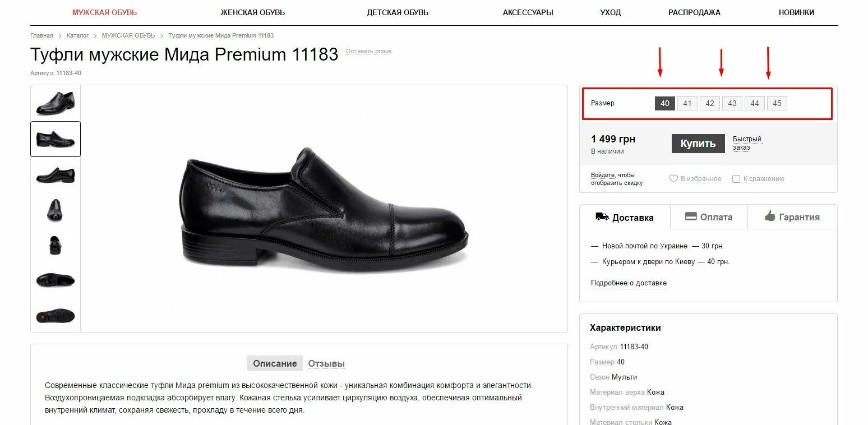
Task: Open the РАСПРОДАЖА menu item
Action: coord(694,12)
